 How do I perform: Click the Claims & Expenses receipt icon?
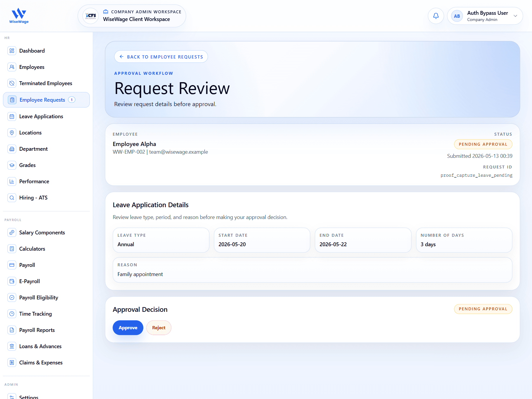12,363
